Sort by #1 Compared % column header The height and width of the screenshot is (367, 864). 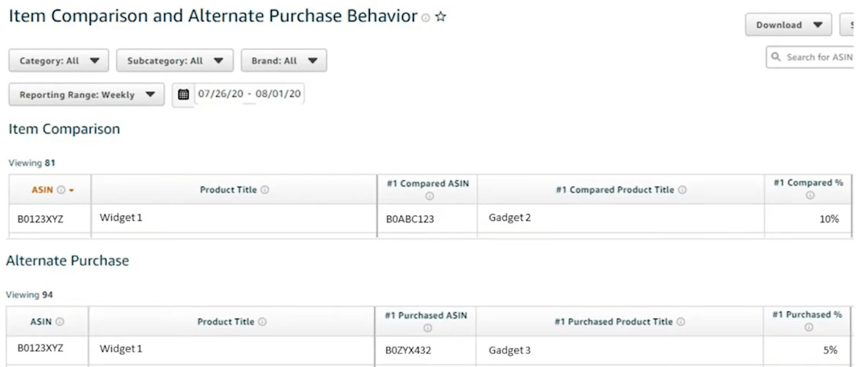pos(808,183)
